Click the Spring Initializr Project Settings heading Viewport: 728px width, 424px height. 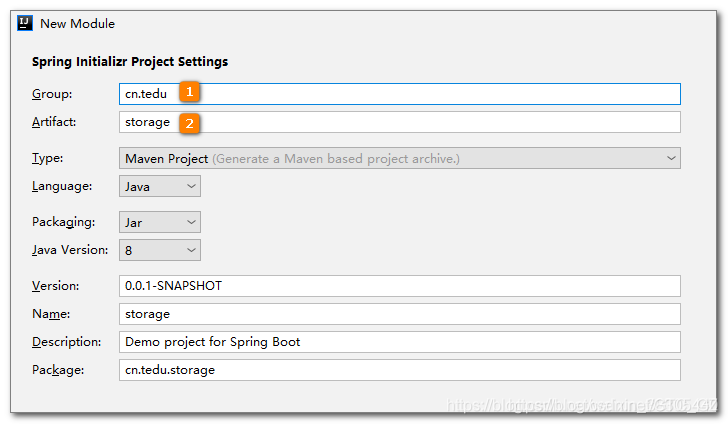(130, 62)
